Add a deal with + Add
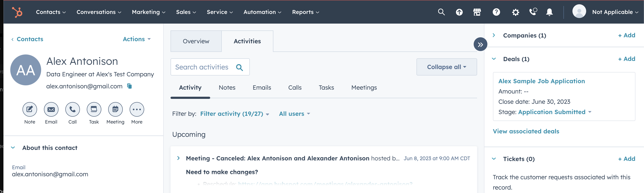644x193 pixels. pyautogui.click(x=626, y=59)
